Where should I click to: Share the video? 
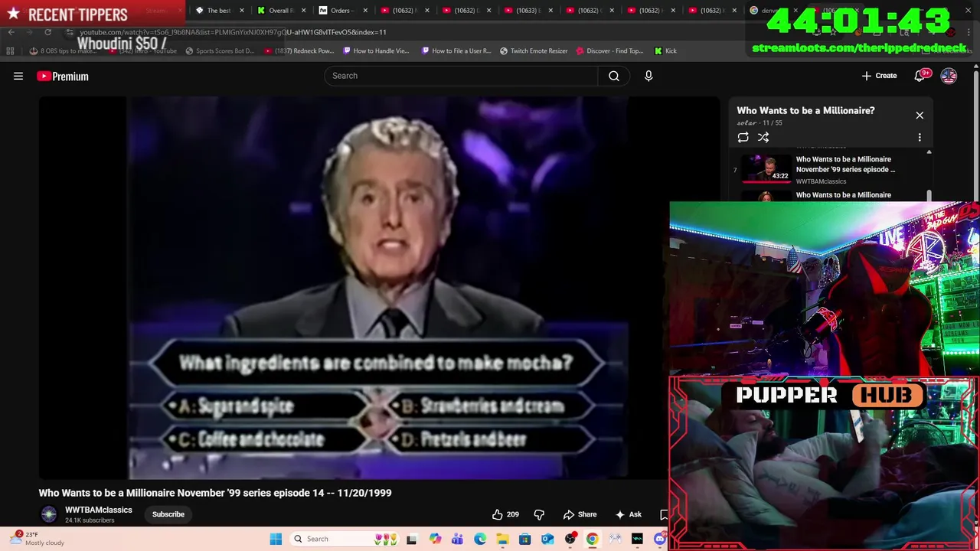[580, 514]
